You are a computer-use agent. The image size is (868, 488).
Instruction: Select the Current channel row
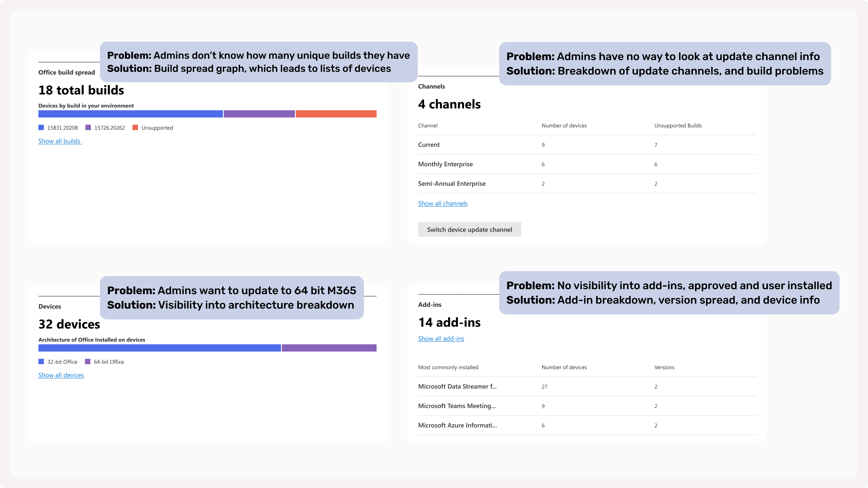click(x=429, y=145)
